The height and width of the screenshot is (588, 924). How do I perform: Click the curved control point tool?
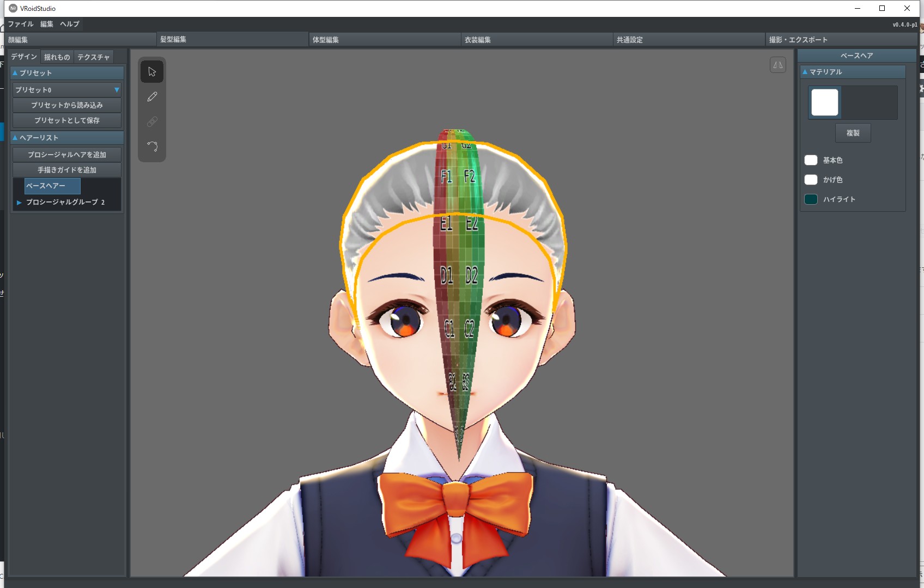(x=152, y=146)
